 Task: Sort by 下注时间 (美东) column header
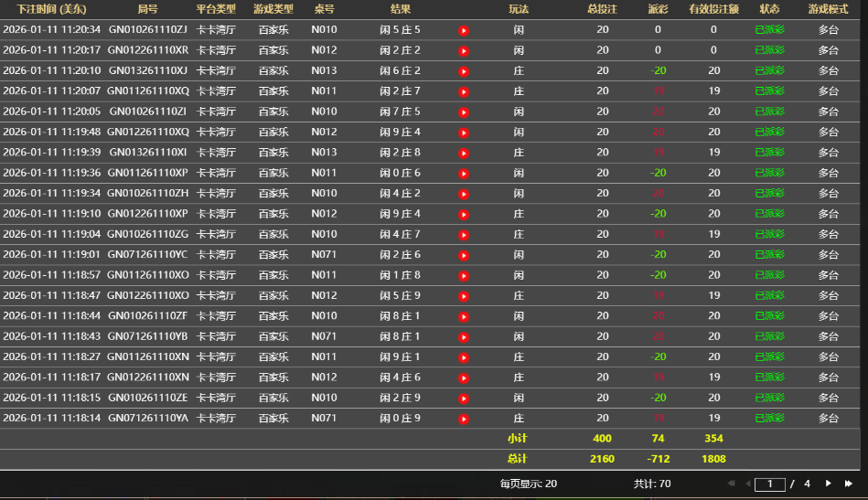tap(51, 9)
